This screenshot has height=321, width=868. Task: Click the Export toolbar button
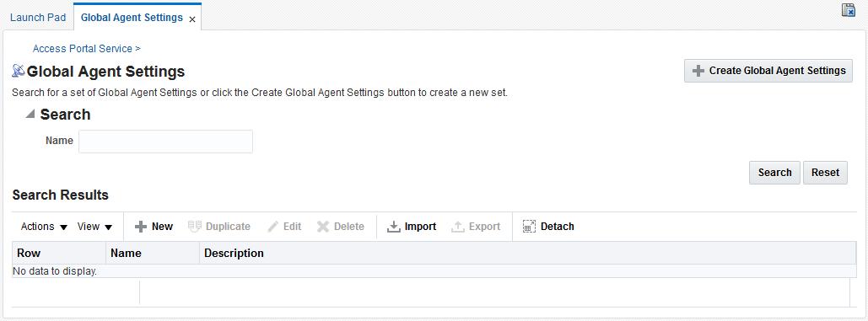coord(476,227)
